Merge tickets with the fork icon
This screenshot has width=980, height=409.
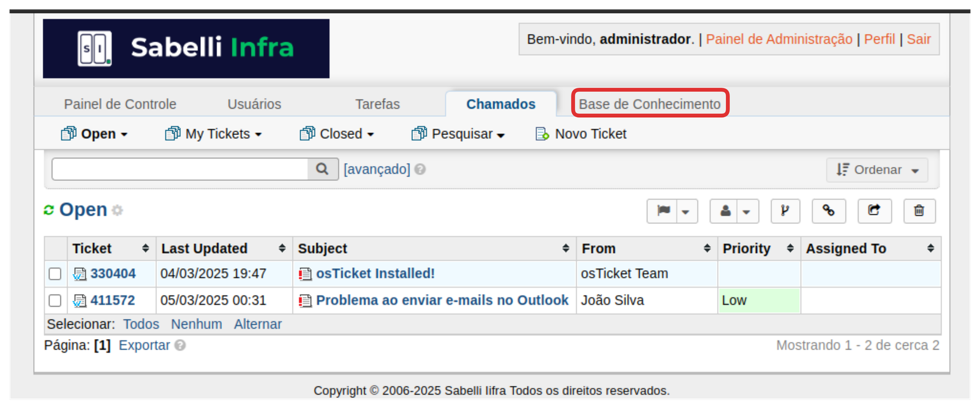click(785, 211)
